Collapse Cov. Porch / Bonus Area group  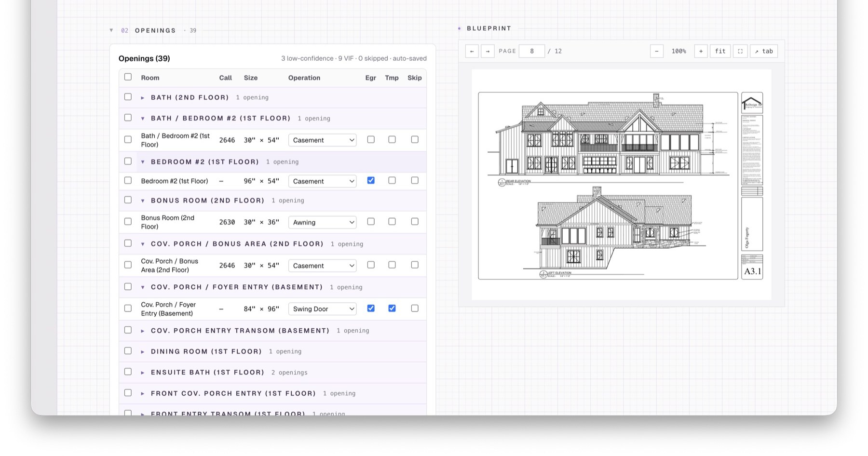[x=143, y=244]
